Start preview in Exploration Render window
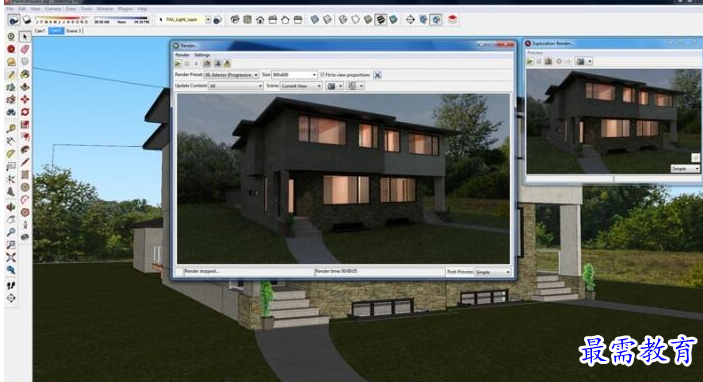Image resolution: width=703 pixels, height=382 pixels. (530, 61)
